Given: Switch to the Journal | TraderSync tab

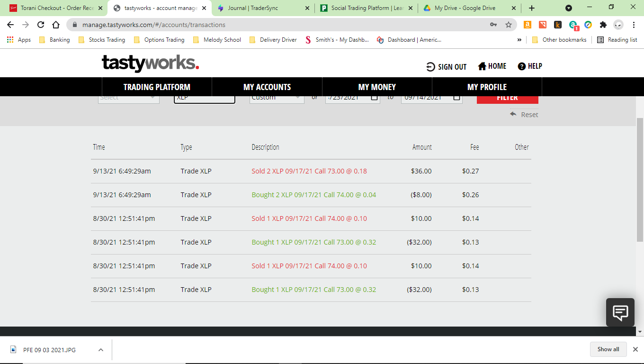Looking at the screenshot, I should click(x=263, y=8).
